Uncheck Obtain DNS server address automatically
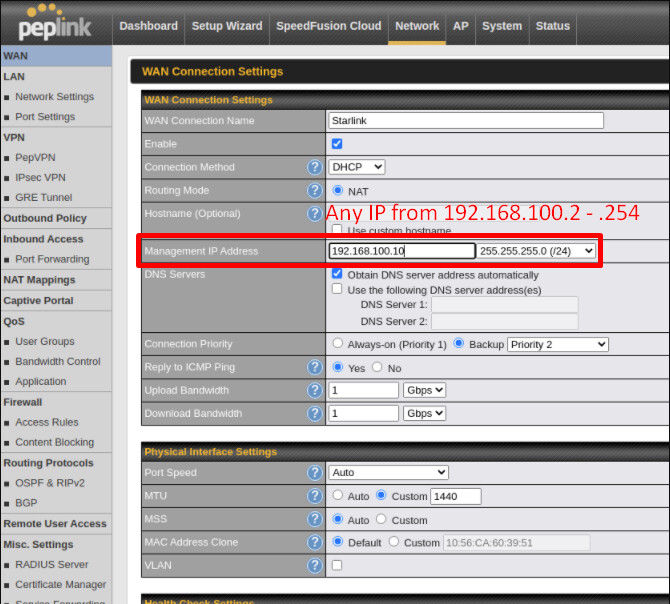The image size is (670, 604). tap(337, 274)
